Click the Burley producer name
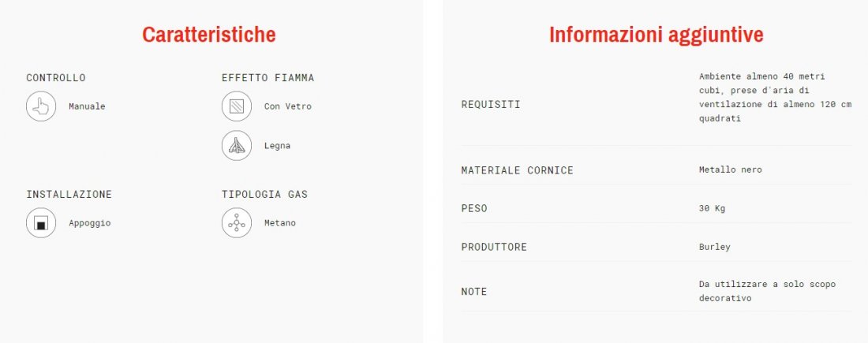 [714, 247]
